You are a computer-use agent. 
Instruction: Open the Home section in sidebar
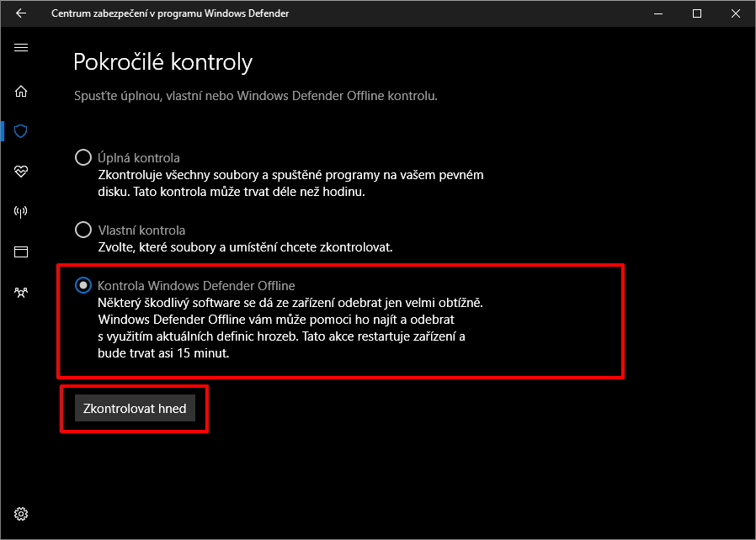[x=21, y=91]
